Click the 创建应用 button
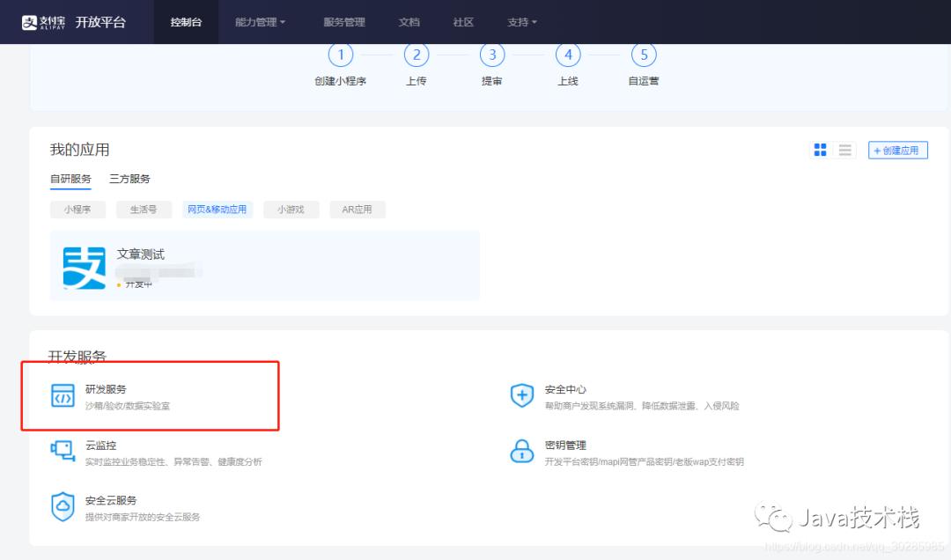The width and height of the screenshot is (951, 560). [897, 150]
